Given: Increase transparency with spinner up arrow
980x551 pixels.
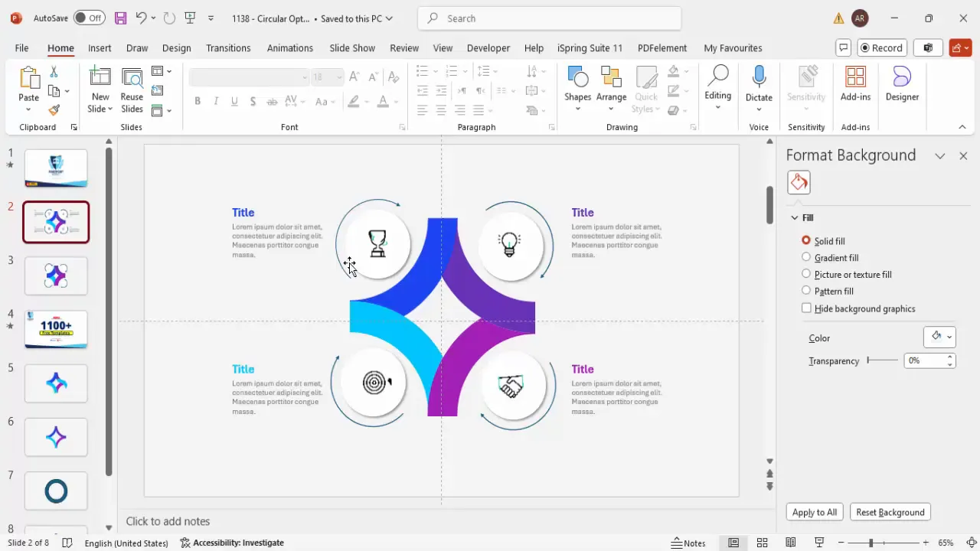Looking at the screenshot, I should (950, 357).
